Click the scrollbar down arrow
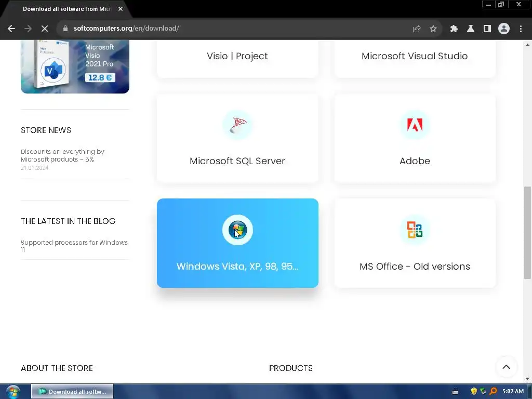 pos(528,379)
